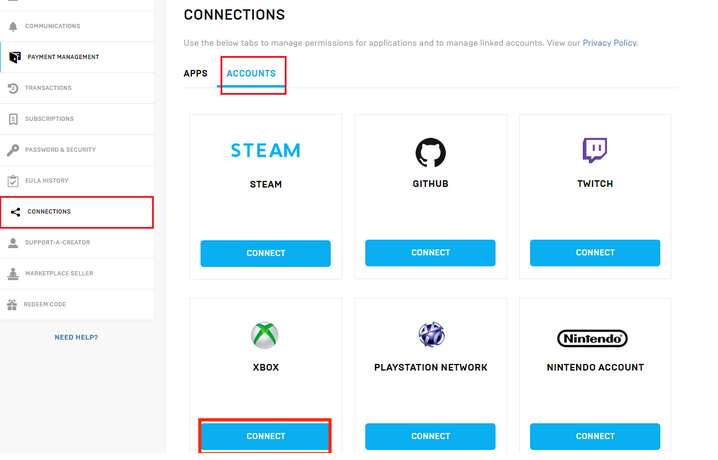The width and height of the screenshot is (718, 460).
Task: Click the Need Help? link
Action: tap(76, 337)
